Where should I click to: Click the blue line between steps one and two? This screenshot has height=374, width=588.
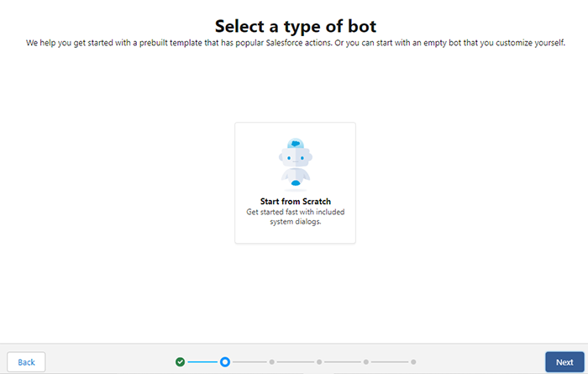point(202,361)
